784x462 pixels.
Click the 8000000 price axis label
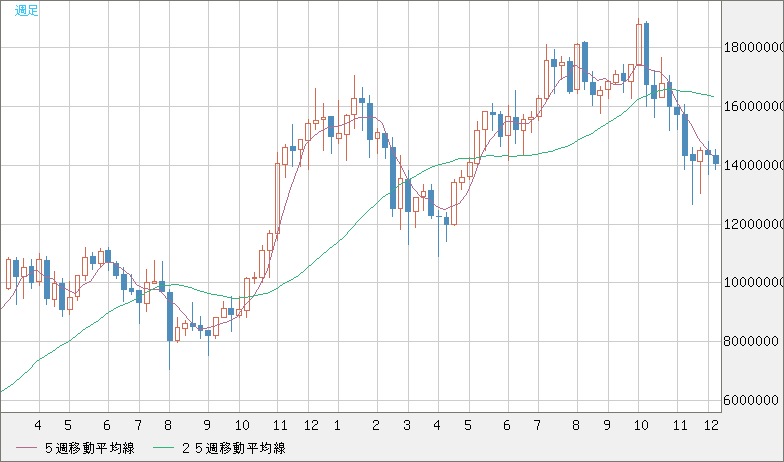[753, 342]
